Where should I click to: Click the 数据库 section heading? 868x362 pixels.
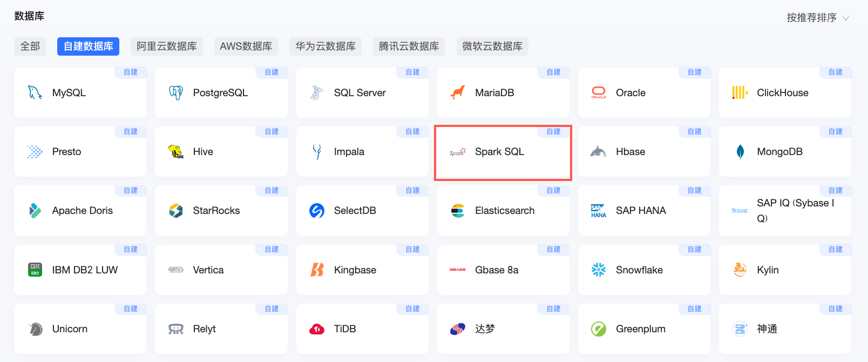29,16
